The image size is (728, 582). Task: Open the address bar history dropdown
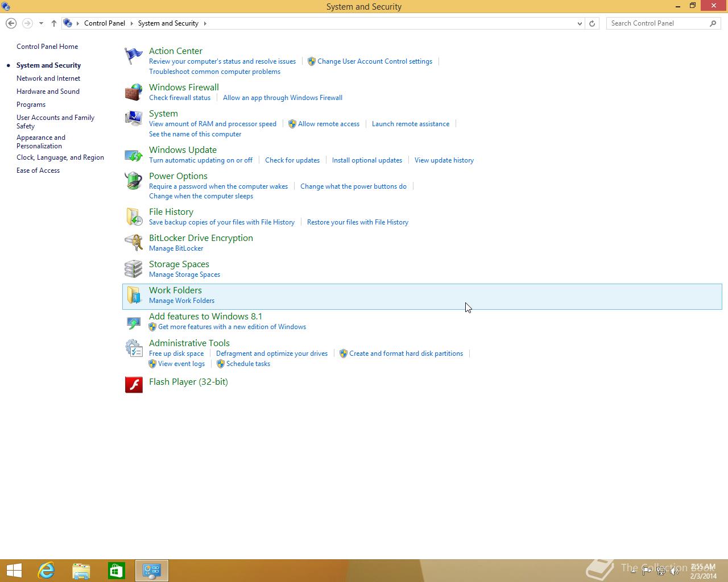[580, 23]
